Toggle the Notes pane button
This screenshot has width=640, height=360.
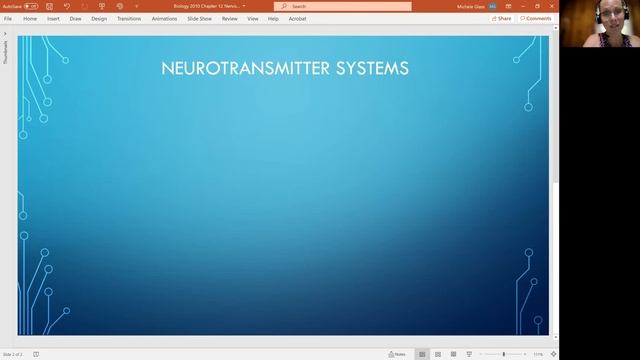coord(397,354)
